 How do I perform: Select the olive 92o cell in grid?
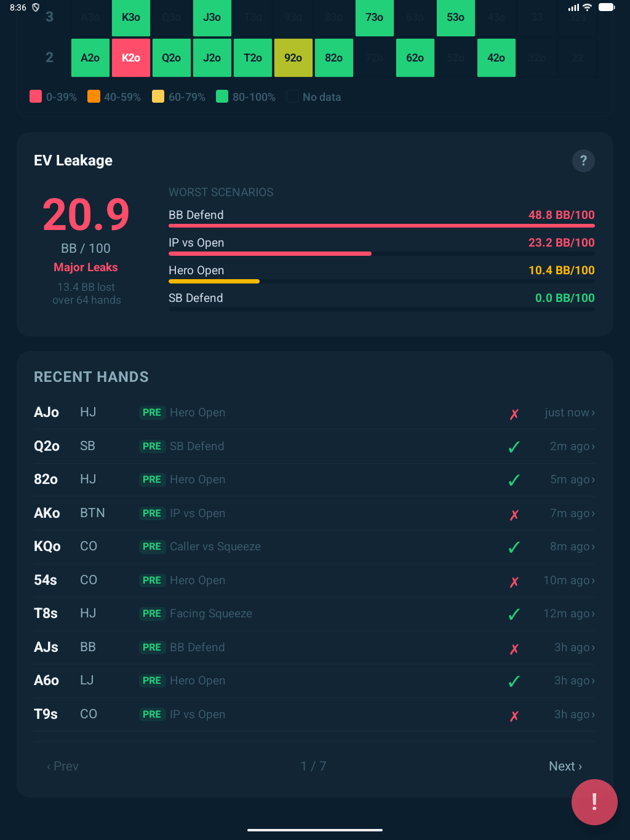pos(293,58)
